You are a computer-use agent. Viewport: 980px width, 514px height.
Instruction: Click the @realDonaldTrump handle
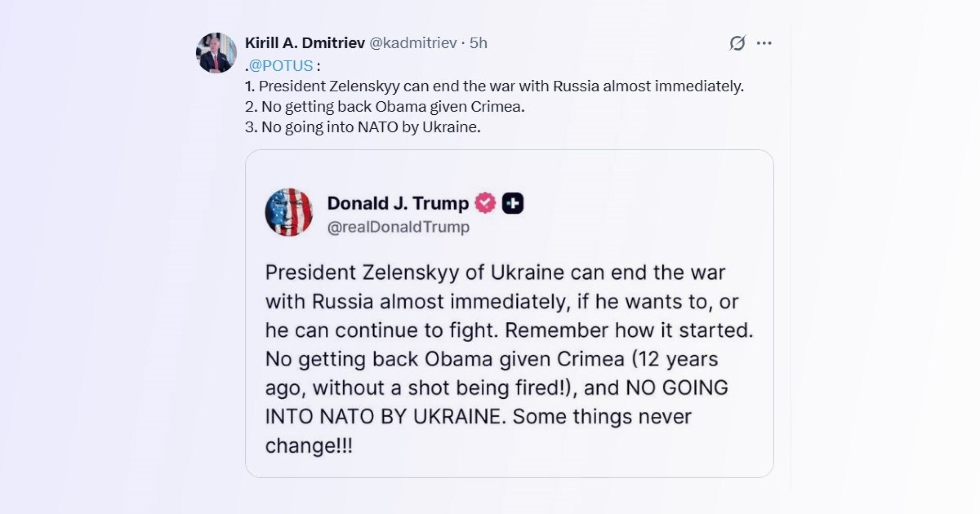click(x=398, y=227)
